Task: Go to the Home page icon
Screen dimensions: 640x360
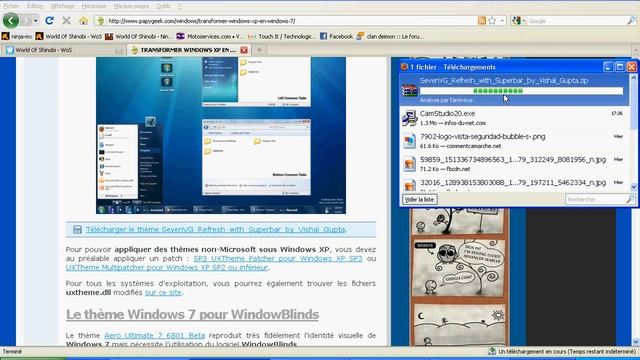Action: (83, 20)
